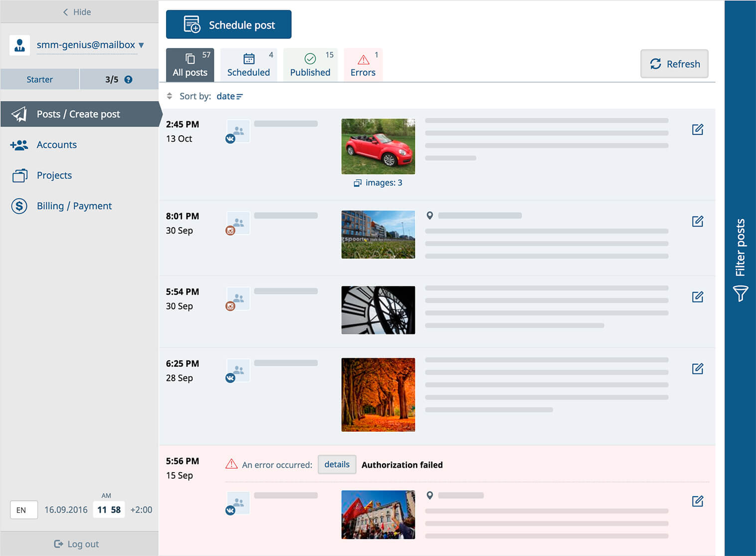Click the red car image thumbnail
This screenshot has width=756, height=556.
click(378, 146)
